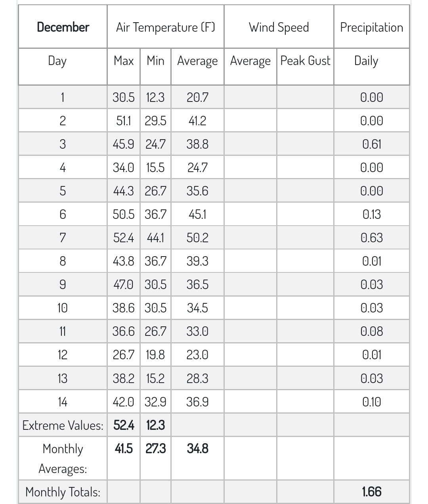The width and height of the screenshot is (428, 504).
Task: Click the Daily precipitation subheader
Action: point(366,61)
